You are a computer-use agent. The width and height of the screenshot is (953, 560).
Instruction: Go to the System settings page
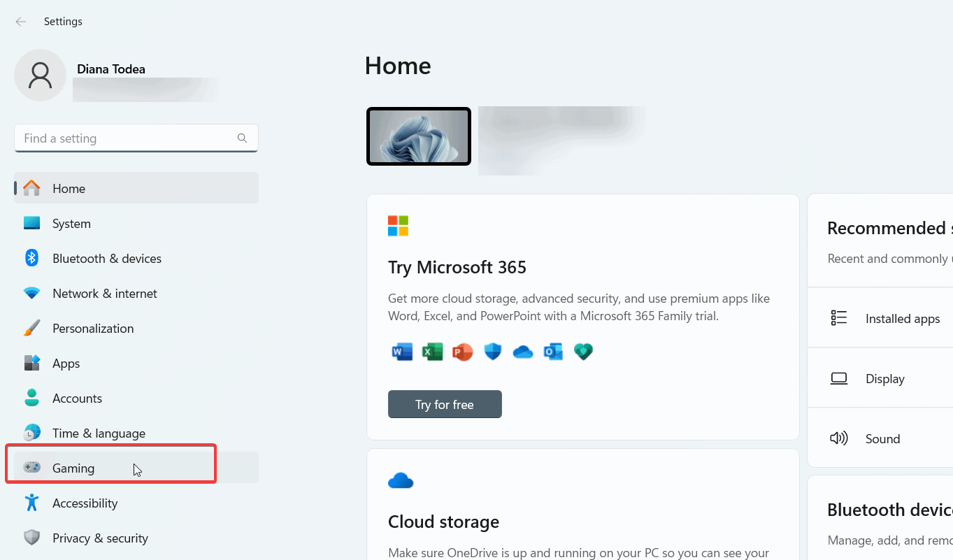(71, 224)
